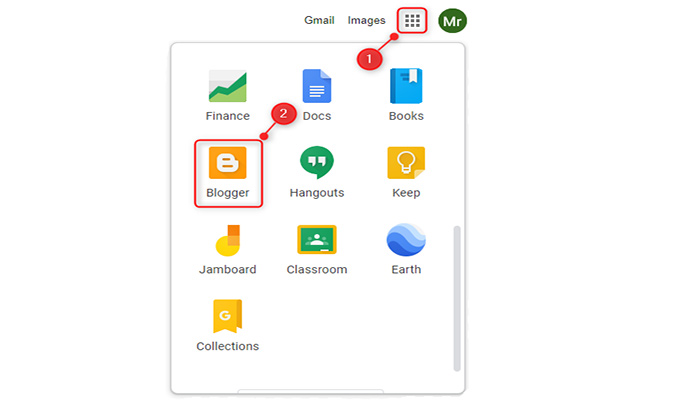
Task: Launch Blogger from the apps menu
Action: (228, 173)
